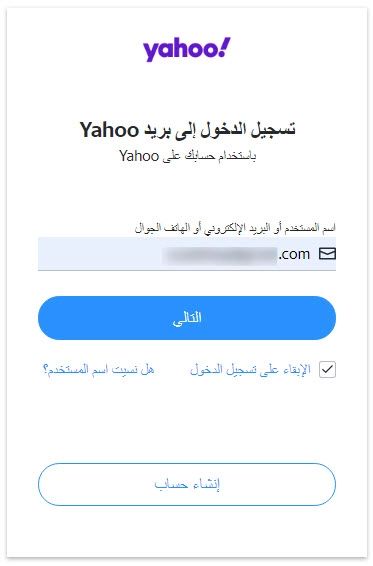
Task: Click the checkmark inside the checkbox
Action: point(328,369)
